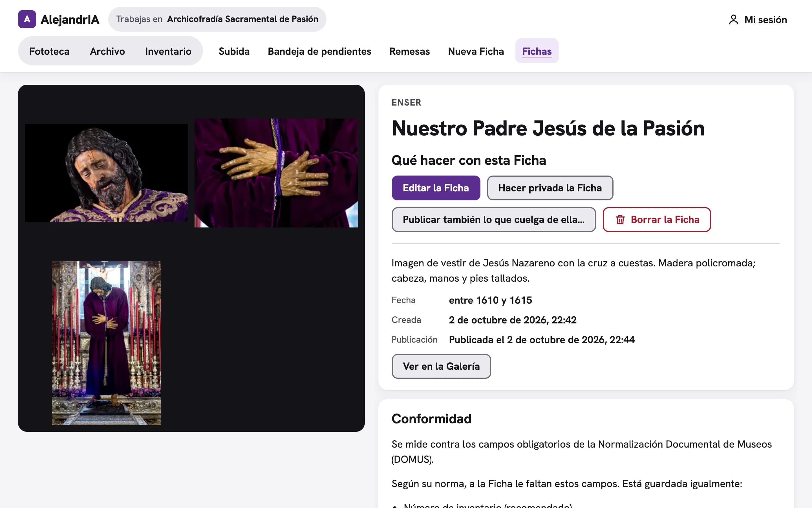This screenshot has width=812, height=508.
Task: Click the Publicación field label
Action: coord(414,340)
